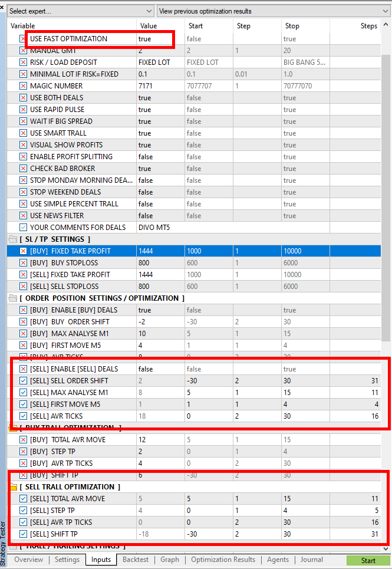Click the scrollbar up arrow
This screenshot has width=392, height=569.
tap(386, 25)
